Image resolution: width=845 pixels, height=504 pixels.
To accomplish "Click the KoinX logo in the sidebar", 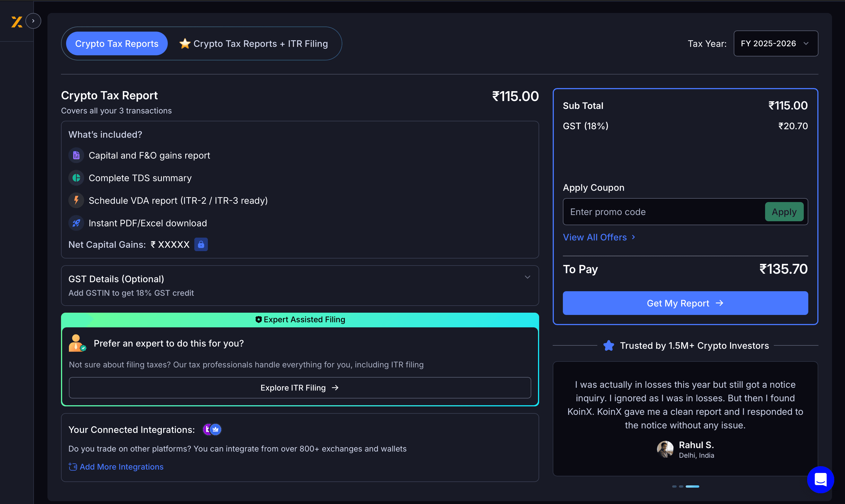I will click(x=17, y=22).
